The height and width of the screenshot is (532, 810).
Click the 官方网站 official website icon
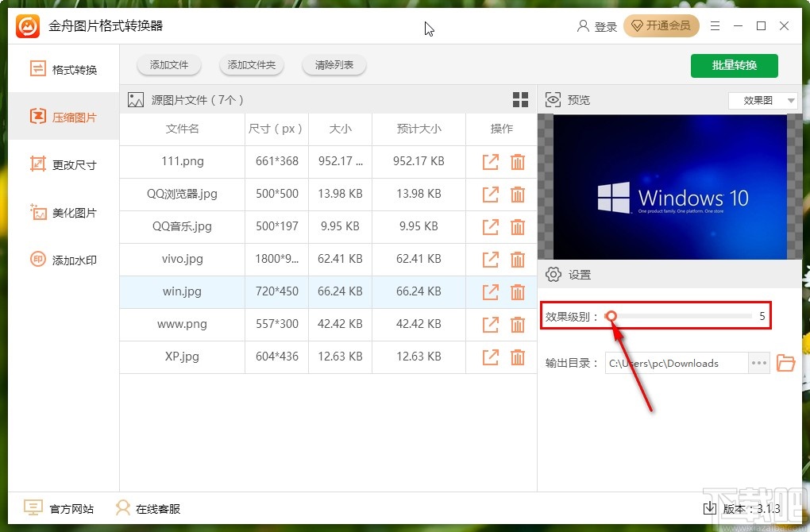tap(33, 508)
